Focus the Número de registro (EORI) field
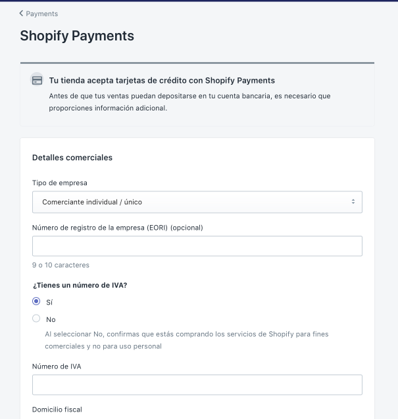The image size is (398, 419). coord(197,246)
